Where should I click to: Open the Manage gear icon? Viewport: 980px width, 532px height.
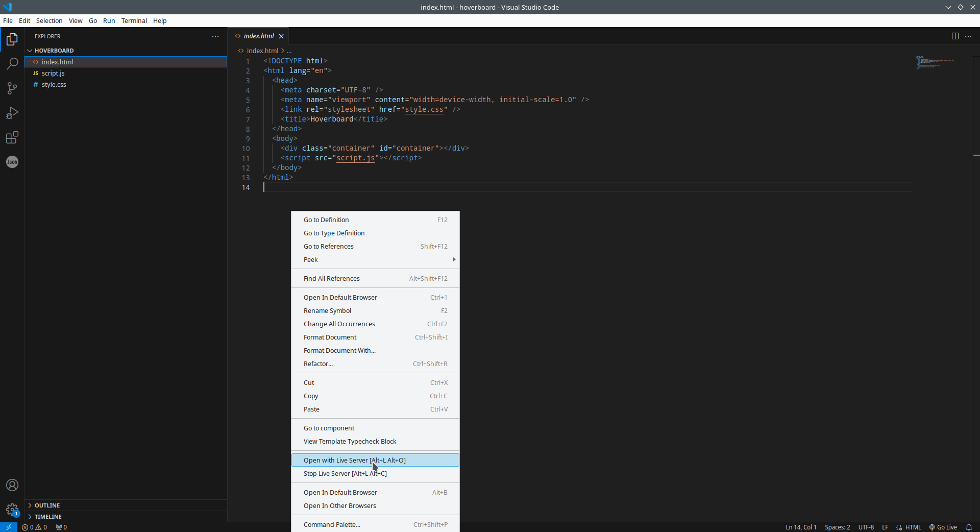12,510
